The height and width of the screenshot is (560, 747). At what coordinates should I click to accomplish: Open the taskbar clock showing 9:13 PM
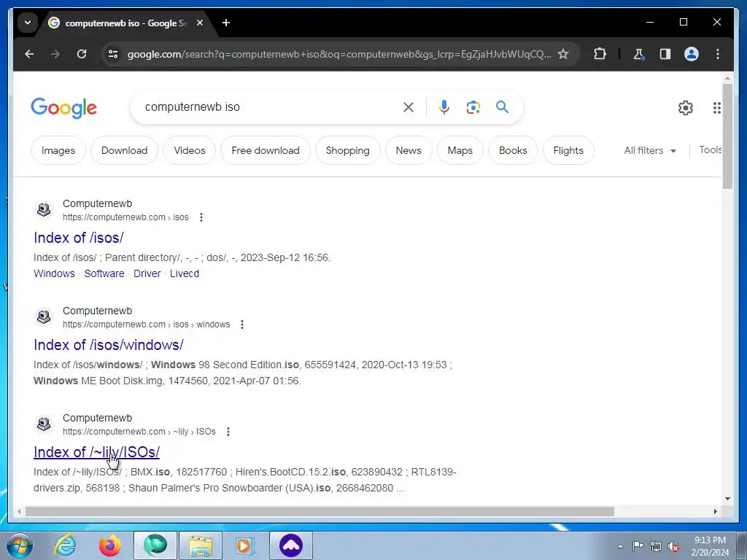tap(710, 546)
